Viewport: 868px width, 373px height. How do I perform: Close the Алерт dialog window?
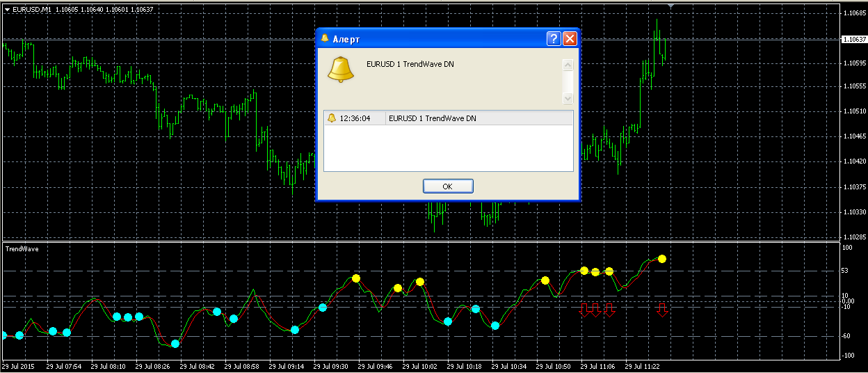570,38
